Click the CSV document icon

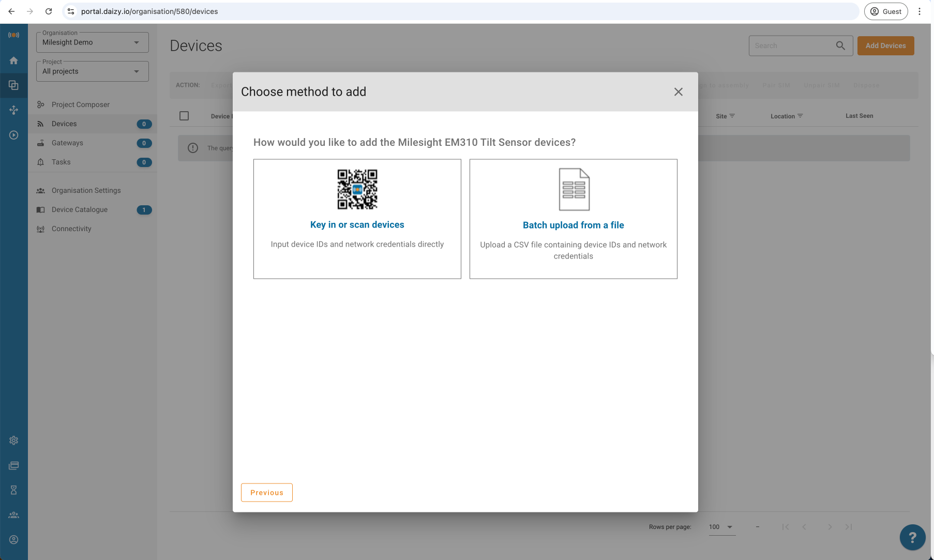click(x=574, y=189)
